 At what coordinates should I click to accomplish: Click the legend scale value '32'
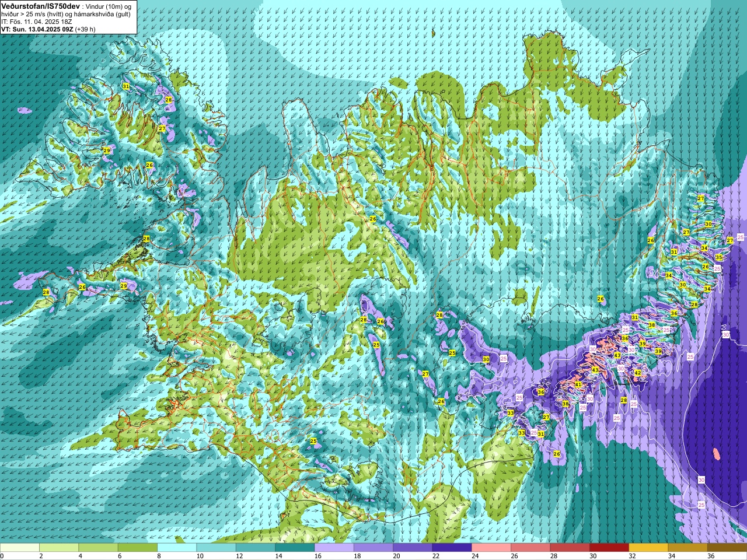632,556
